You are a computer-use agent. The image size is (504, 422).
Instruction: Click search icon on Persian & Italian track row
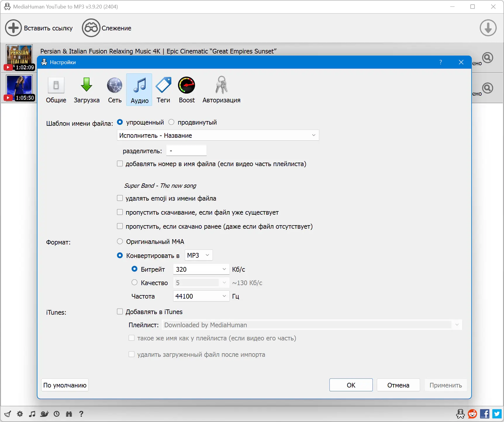coord(488,58)
